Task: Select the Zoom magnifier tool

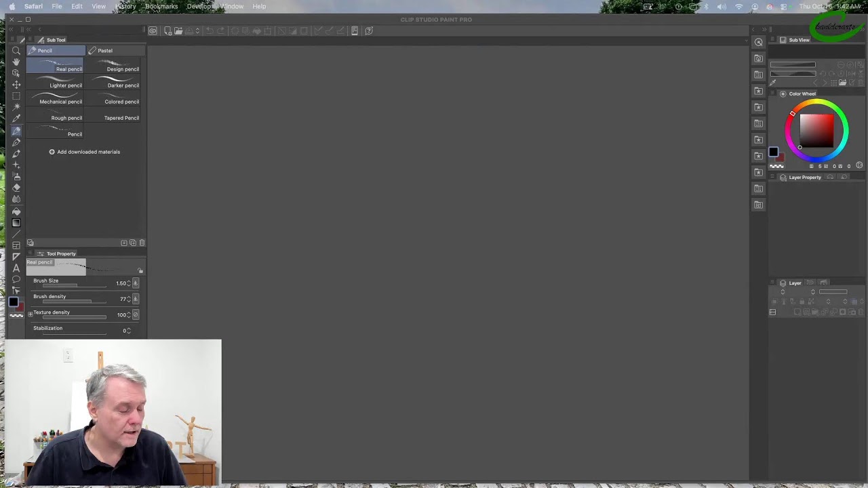Action: pos(16,50)
